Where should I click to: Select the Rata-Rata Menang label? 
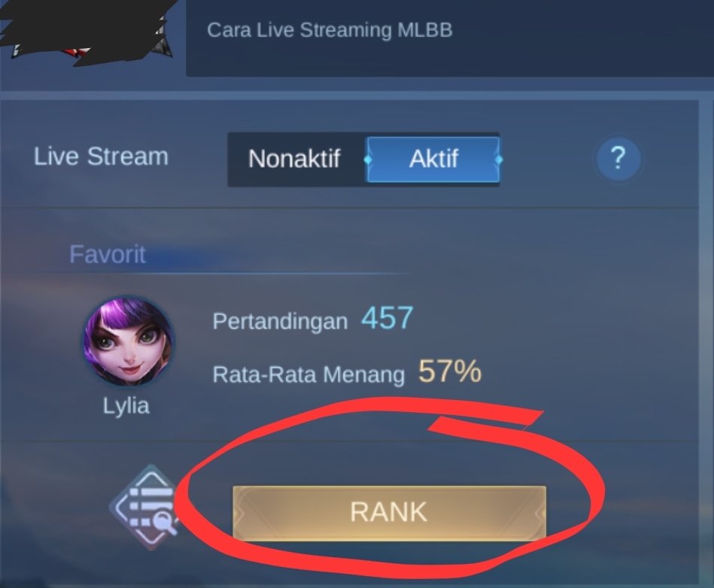pos(308,375)
